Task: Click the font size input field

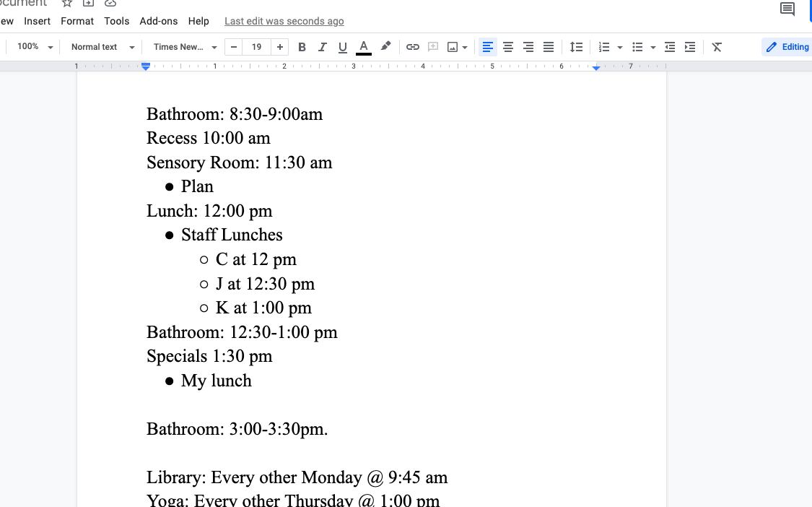Action: click(256, 46)
